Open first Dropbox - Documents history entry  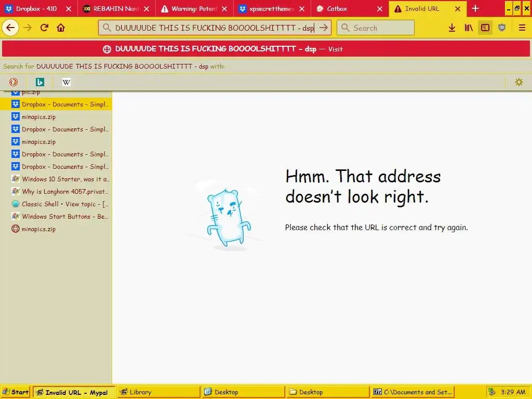(56, 104)
